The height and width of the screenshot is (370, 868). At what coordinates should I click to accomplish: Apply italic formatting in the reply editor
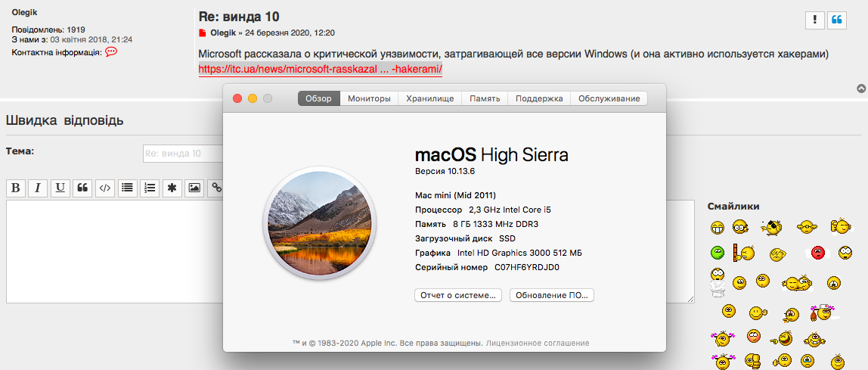point(38,188)
